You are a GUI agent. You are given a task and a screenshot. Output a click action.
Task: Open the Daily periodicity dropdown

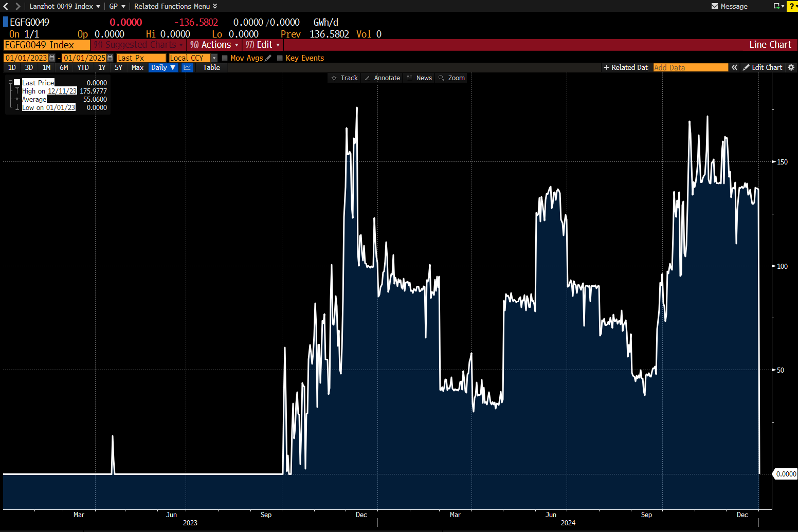coord(164,67)
